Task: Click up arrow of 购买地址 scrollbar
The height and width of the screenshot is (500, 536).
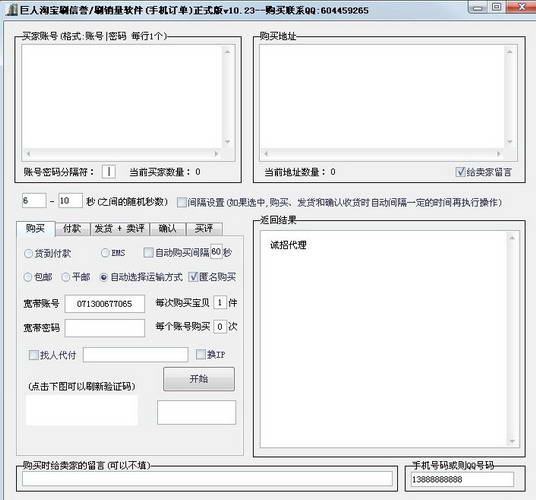Action: 510,52
